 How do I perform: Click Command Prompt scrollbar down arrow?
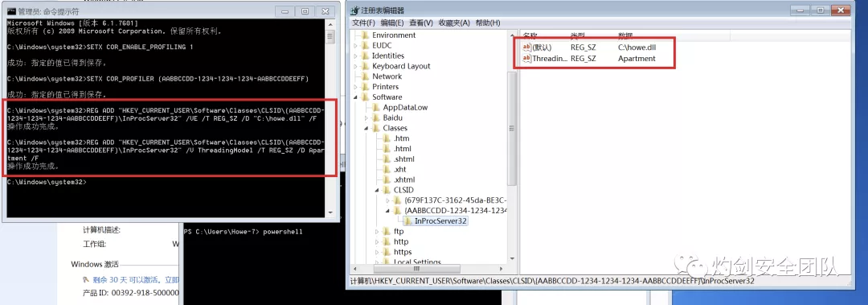(x=330, y=213)
